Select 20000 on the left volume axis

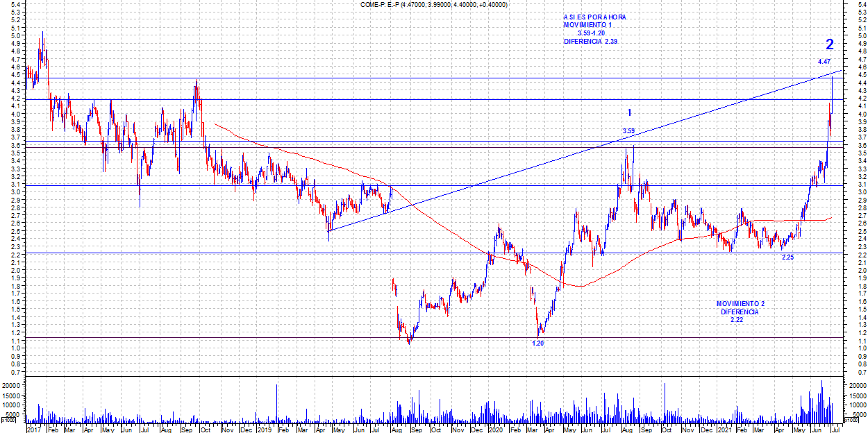(x=12, y=384)
